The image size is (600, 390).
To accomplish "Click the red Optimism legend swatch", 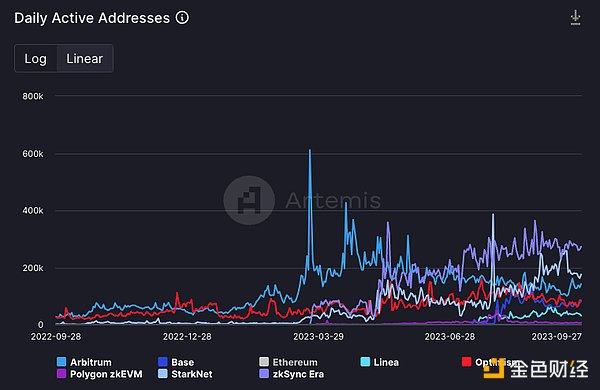I will 466,362.
